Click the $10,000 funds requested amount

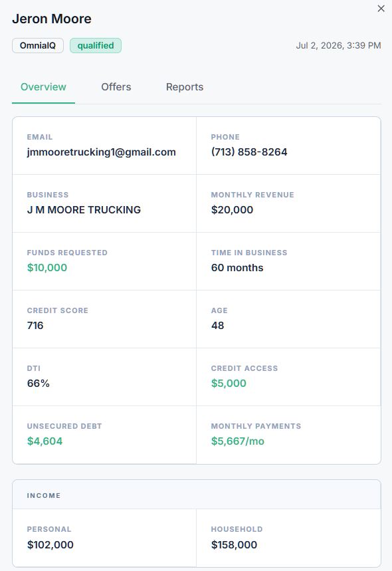coord(47,268)
